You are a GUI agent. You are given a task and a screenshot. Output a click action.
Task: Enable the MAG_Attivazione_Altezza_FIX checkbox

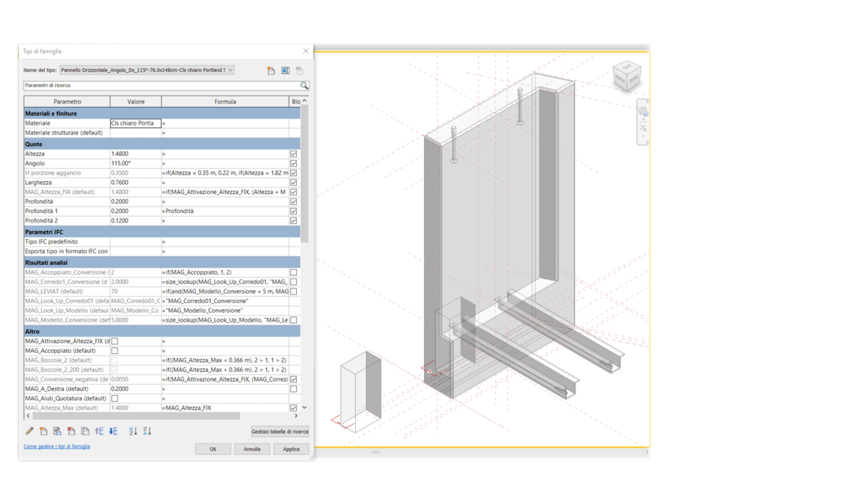click(115, 341)
